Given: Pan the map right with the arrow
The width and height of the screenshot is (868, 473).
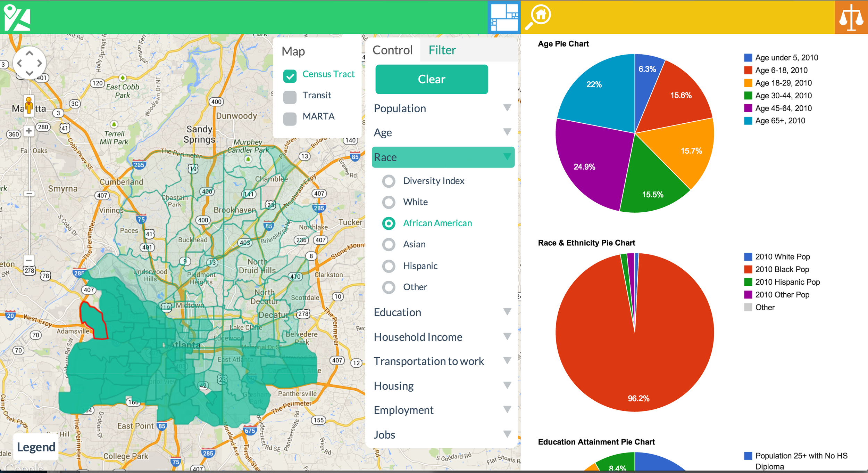Looking at the screenshot, I should [40, 63].
